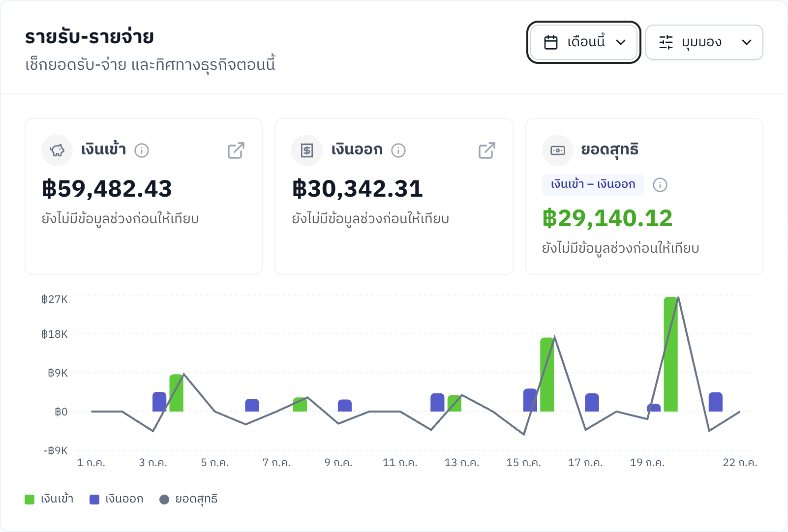Click the green ฿29,140.12 net total
Screen dimensions: 788x532
tap(607, 218)
